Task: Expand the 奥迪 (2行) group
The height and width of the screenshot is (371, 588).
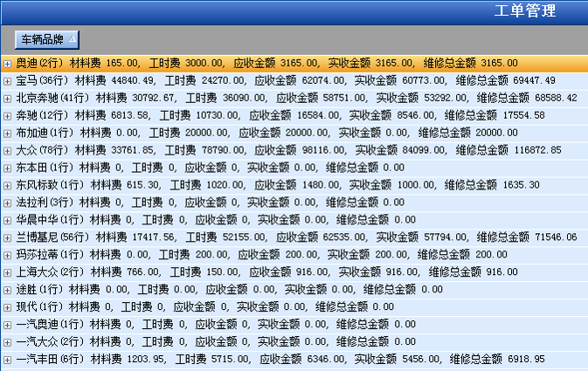Action: coord(7,64)
